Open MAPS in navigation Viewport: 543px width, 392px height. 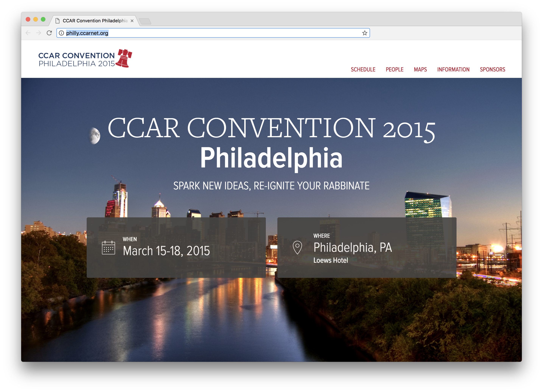[420, 70]
